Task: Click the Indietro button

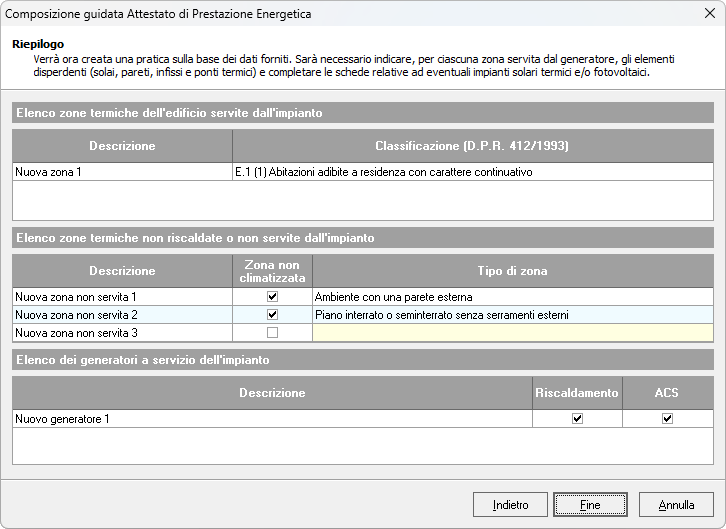Action: [x=510, y=505]
